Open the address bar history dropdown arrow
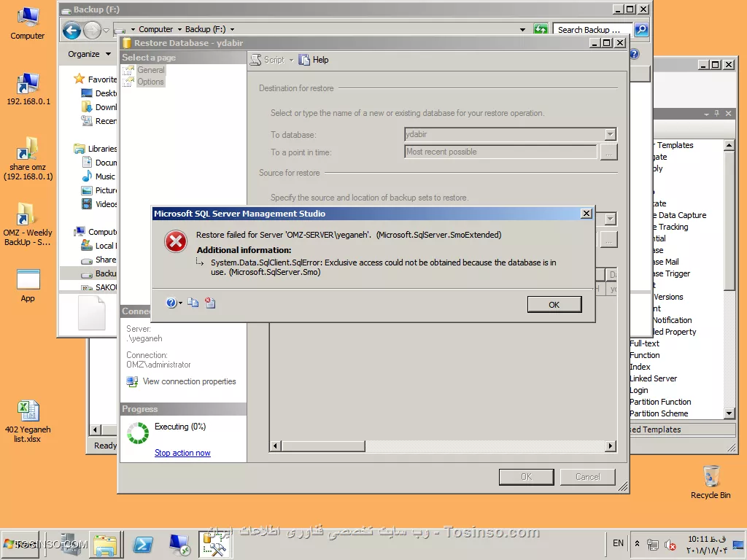 tap(522, 29)
